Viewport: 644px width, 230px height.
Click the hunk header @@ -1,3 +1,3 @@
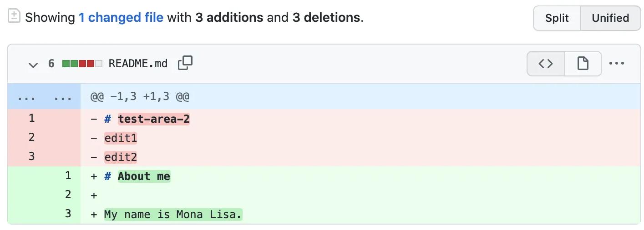140,97
